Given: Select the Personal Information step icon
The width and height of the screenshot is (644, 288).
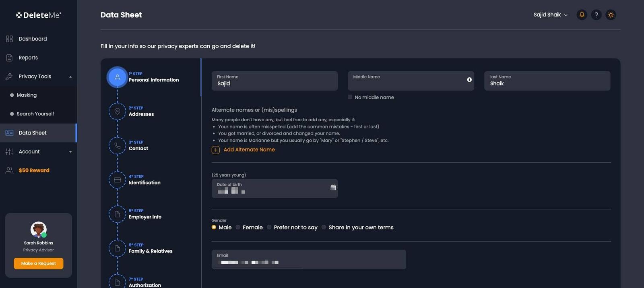Looking at the screenshot, I should coord(117,77).
